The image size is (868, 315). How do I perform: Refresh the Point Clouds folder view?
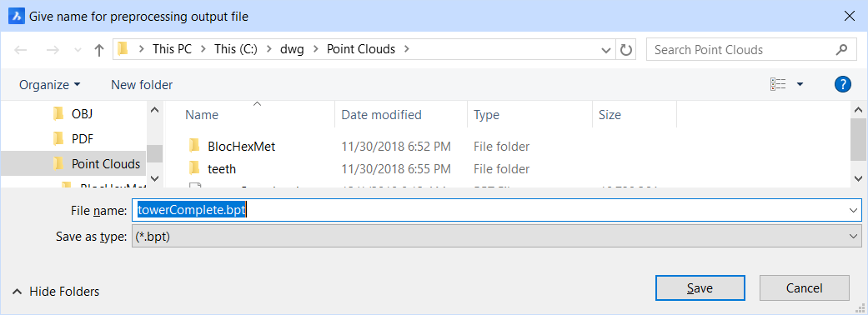pos(625,50)
